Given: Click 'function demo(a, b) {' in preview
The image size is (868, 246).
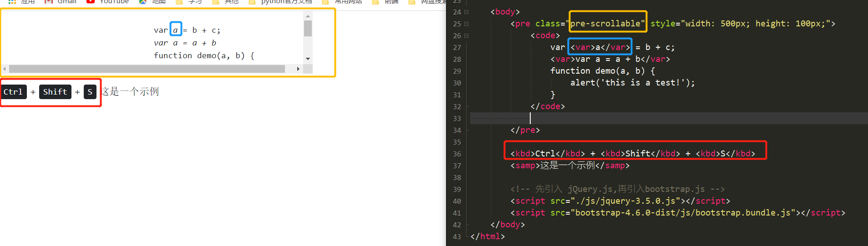Looking at the screenshot, I should tap(204, 55).
